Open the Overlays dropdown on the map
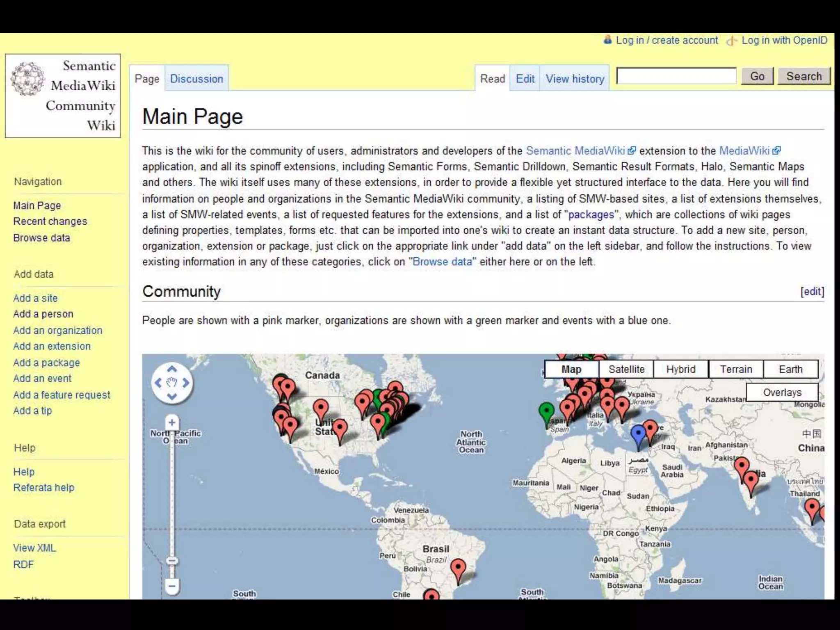The width and height of the screenshot is (840, 630). coord(782,393)
